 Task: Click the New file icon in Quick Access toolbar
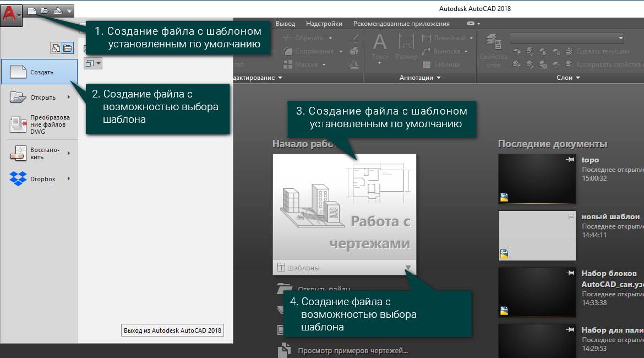(31, 10)
